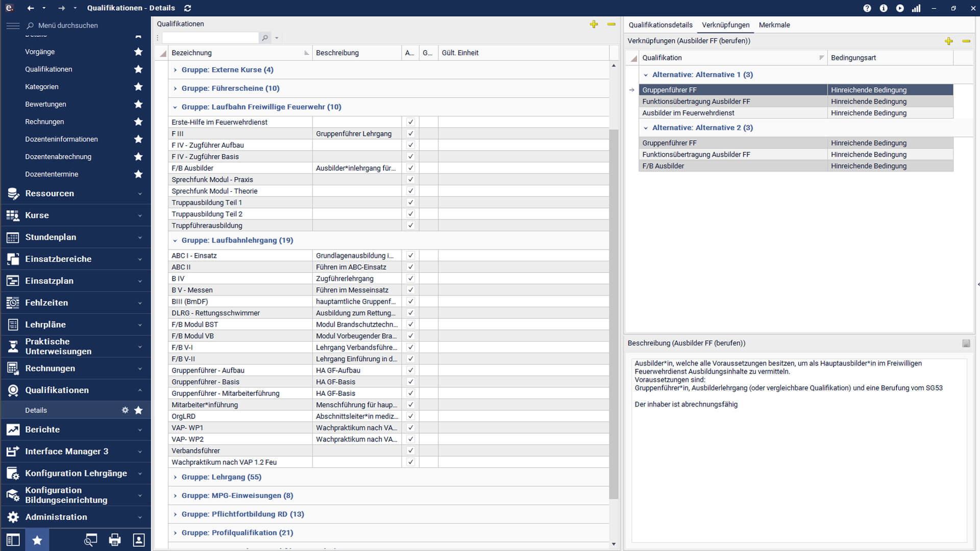Toggle checkbox for DLRG - Rettungsschwimmer row

pos(410,313)
